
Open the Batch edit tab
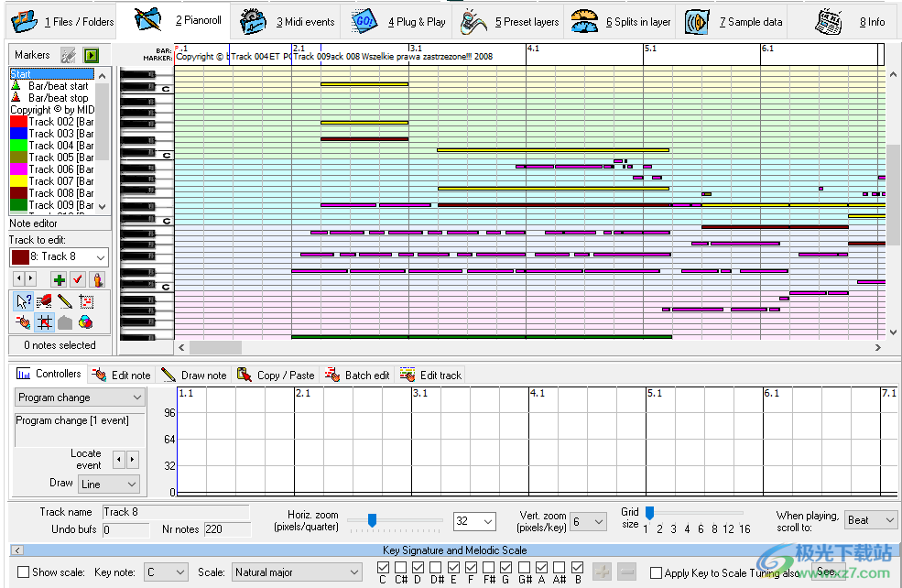357,376
